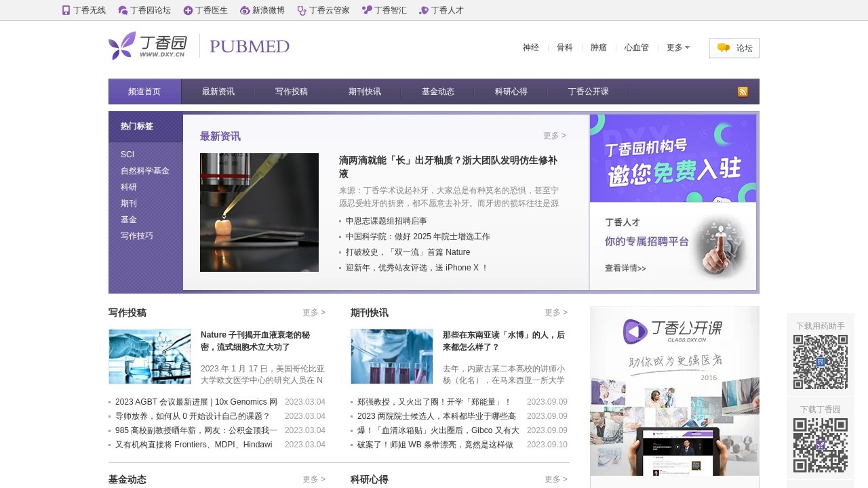Open the 频道首页 tab
Screen dimensions: 868x488
144,91
